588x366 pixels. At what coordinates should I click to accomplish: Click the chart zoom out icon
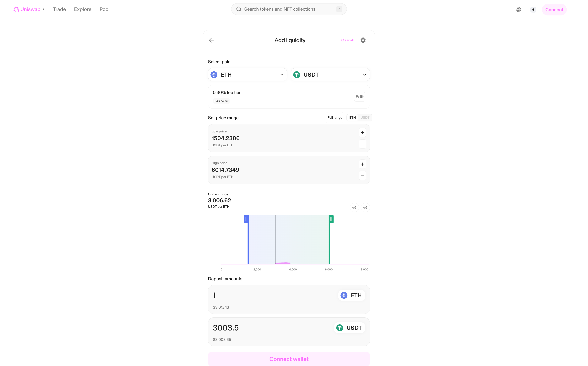[x=365, y=208]
